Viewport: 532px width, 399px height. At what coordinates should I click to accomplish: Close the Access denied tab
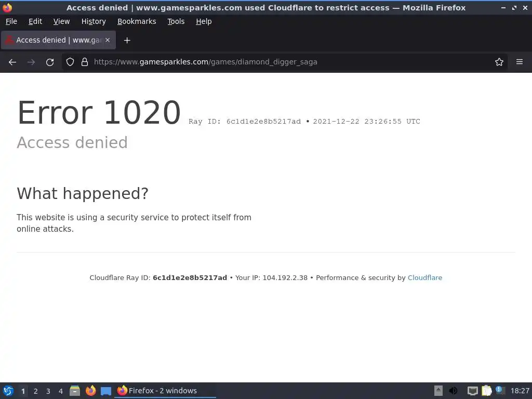pyautogui.click(x=108, y=40)
